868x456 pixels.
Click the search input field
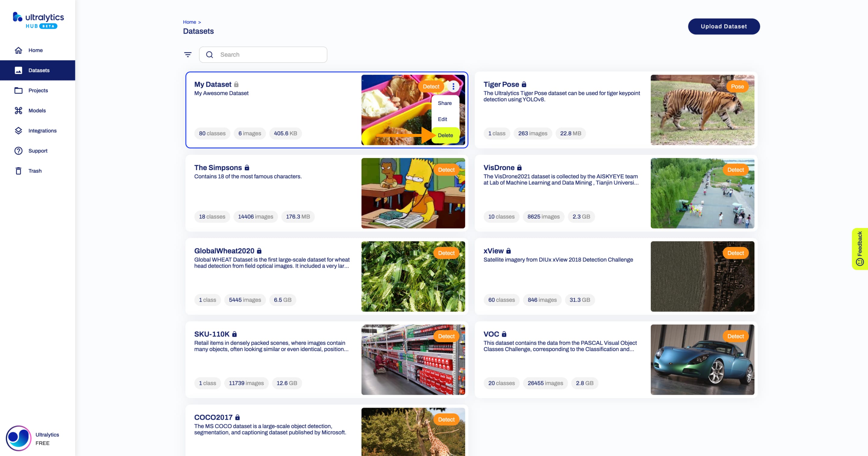click(266, 55)
